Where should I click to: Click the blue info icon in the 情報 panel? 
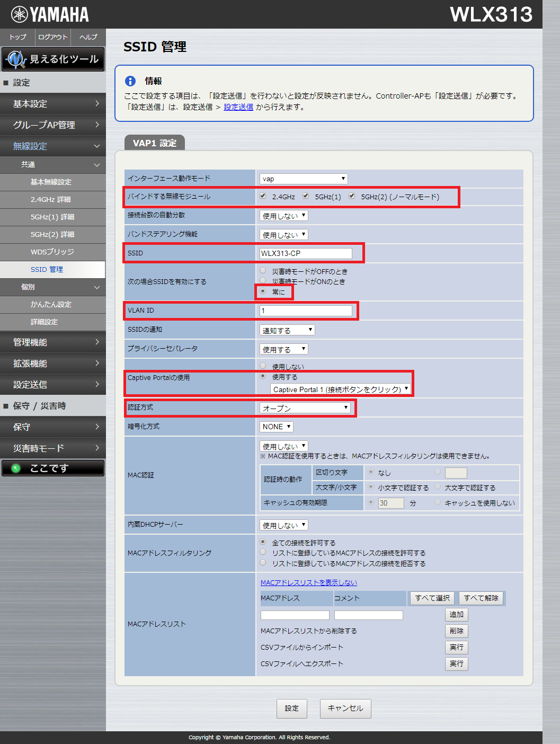point(130,81)
